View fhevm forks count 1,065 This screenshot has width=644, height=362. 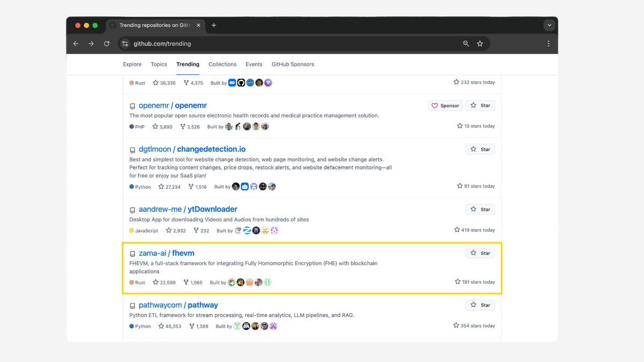point(193,283)
